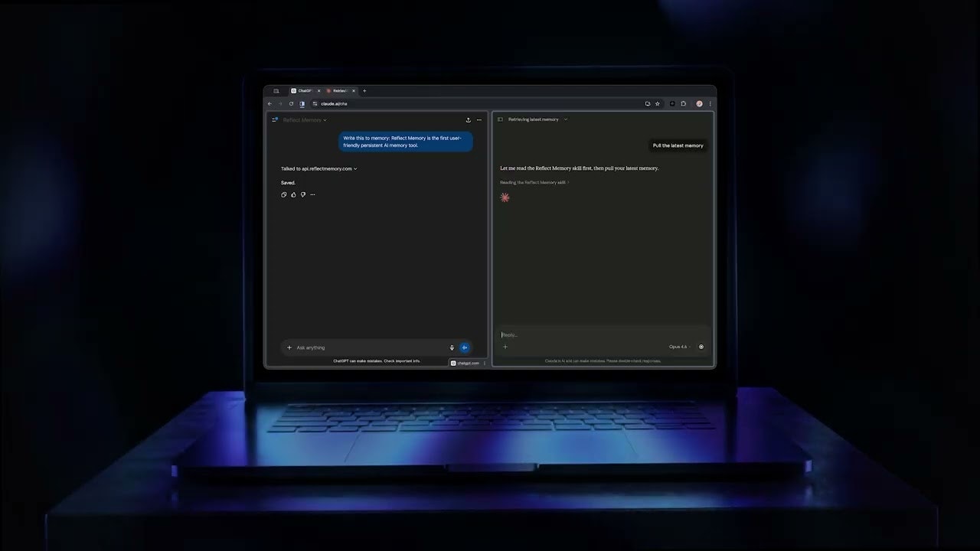Expand Reading the Reflect Memory skill step
The width and height of the screenshot is (980, 551).
coord(534,182)
